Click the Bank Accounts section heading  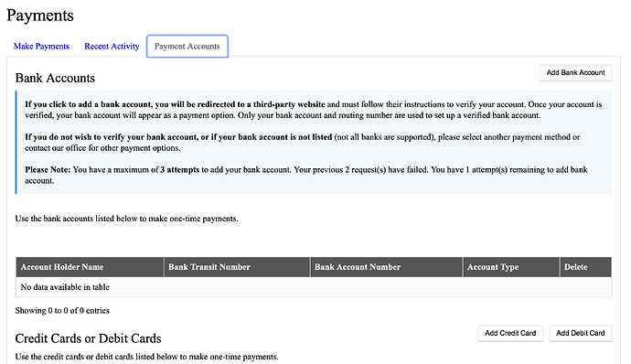pyautogui.click(x=55, y=78)
